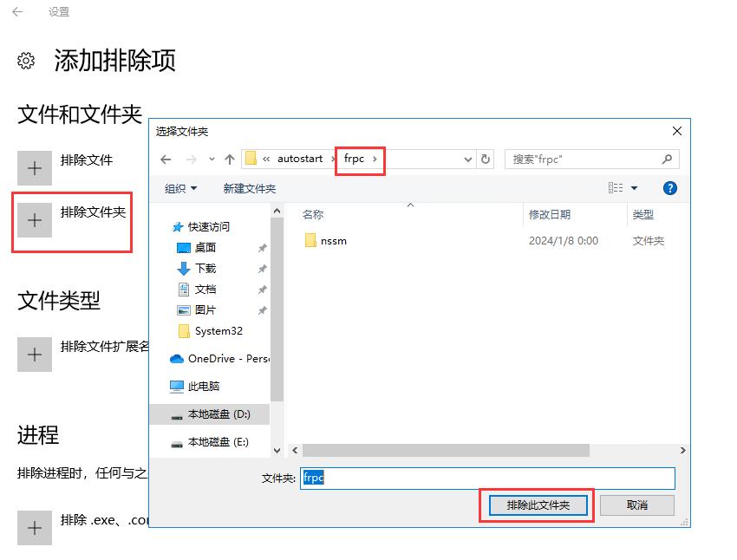Open the 组织 menu

(x=180, y=188)
